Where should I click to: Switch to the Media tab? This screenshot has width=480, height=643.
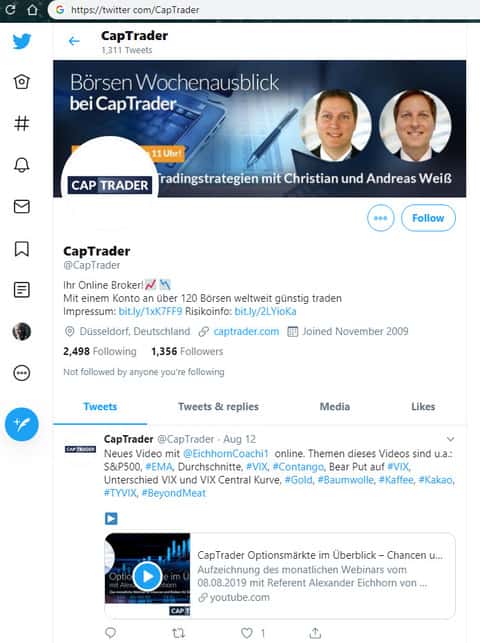click(335, 406)
